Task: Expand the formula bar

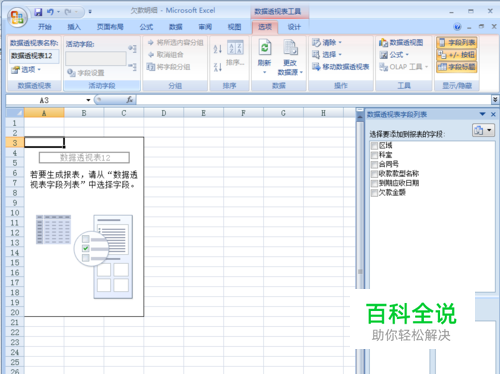Action: click(495, 100)
